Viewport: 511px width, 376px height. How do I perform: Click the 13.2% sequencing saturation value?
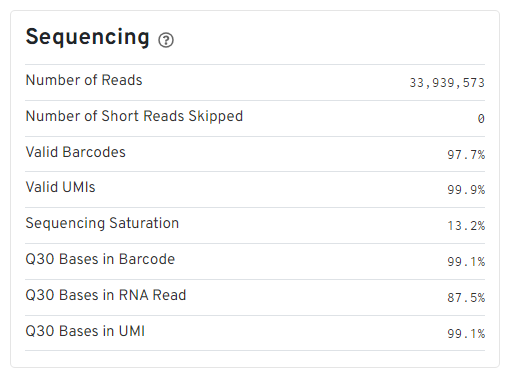[x=466, y=226]
